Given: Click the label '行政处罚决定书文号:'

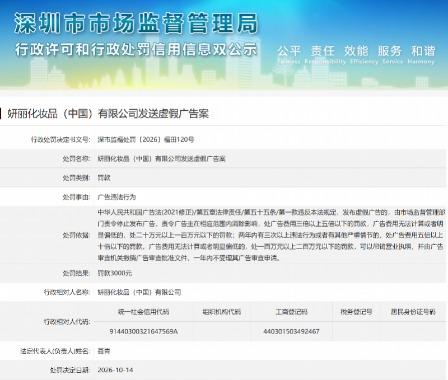Looking at the screenshot, I should (60, 139).
